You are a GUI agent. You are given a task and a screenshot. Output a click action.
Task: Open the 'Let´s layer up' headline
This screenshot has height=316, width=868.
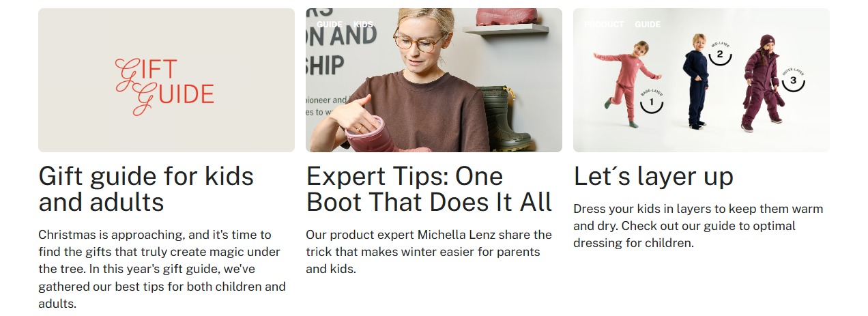point(653,176)
